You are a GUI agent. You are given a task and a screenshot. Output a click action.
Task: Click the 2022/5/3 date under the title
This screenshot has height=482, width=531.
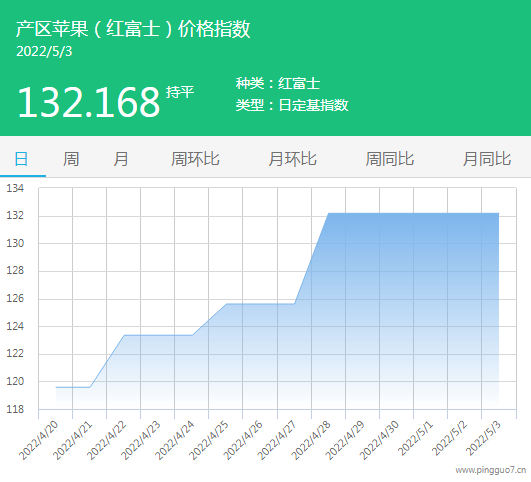pos(44,51)
